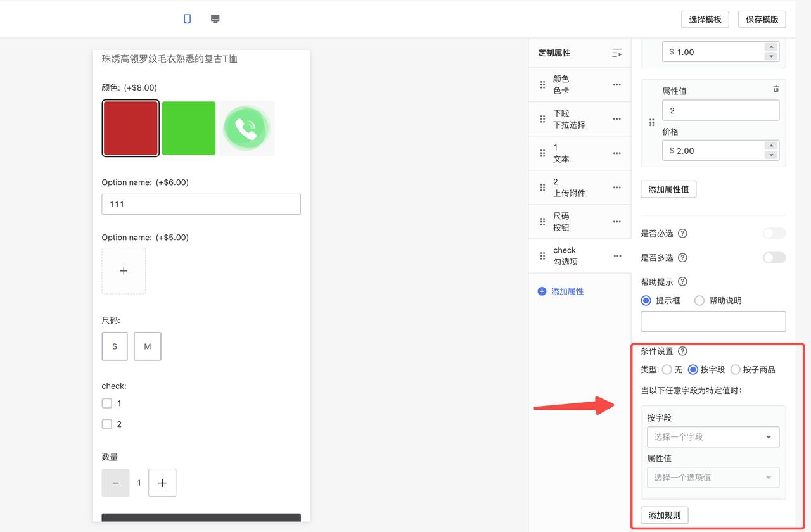
Task: Open more options for 1 文本 row
Action: point(617,153)
